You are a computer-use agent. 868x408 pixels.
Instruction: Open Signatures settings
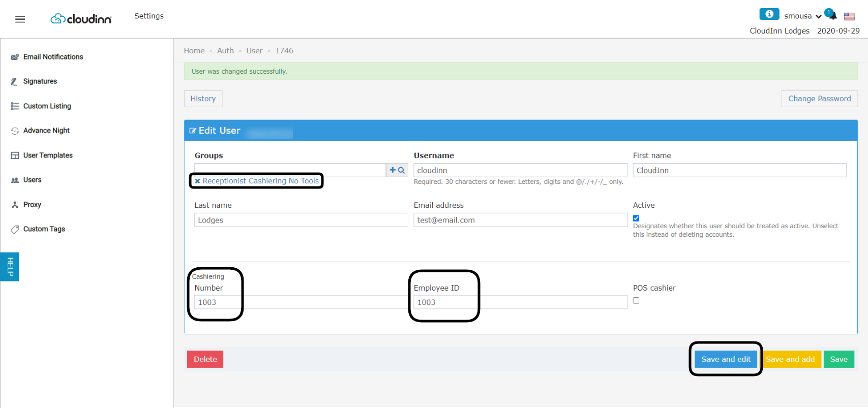pyautogui.click(x=40, y=81)
